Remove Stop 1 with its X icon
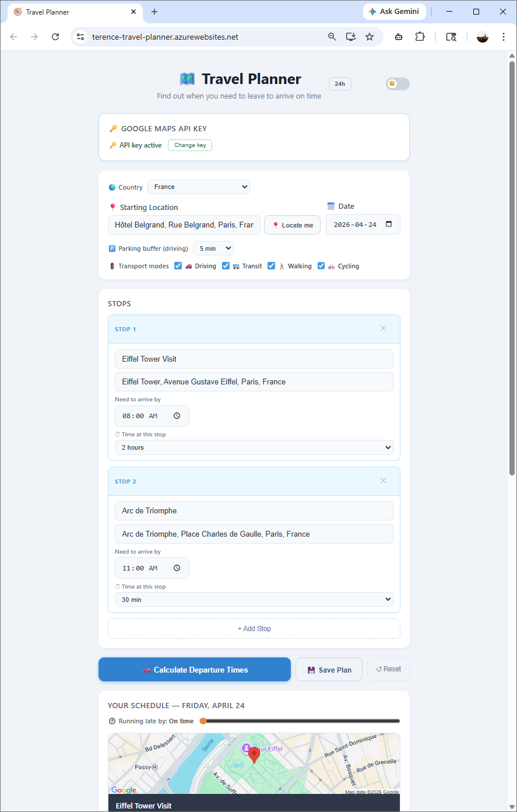This screenshot has width=517, height=812. [x=383, y=328]
